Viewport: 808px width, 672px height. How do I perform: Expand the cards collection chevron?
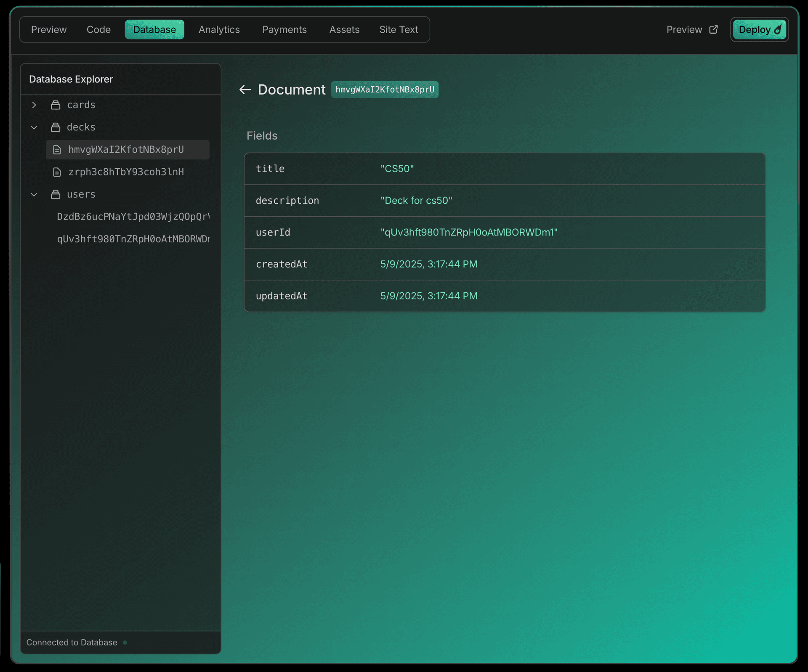34,105
